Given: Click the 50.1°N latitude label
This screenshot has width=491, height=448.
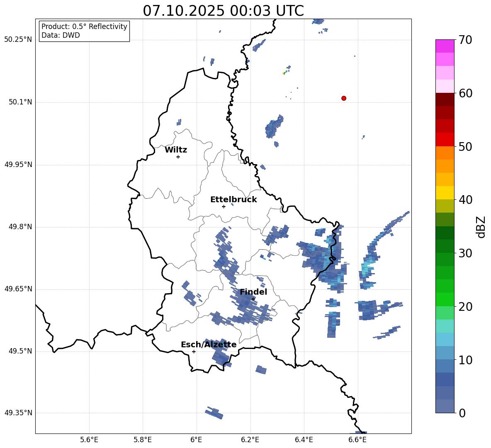Looking at the screenshot, I should point(20,102).
